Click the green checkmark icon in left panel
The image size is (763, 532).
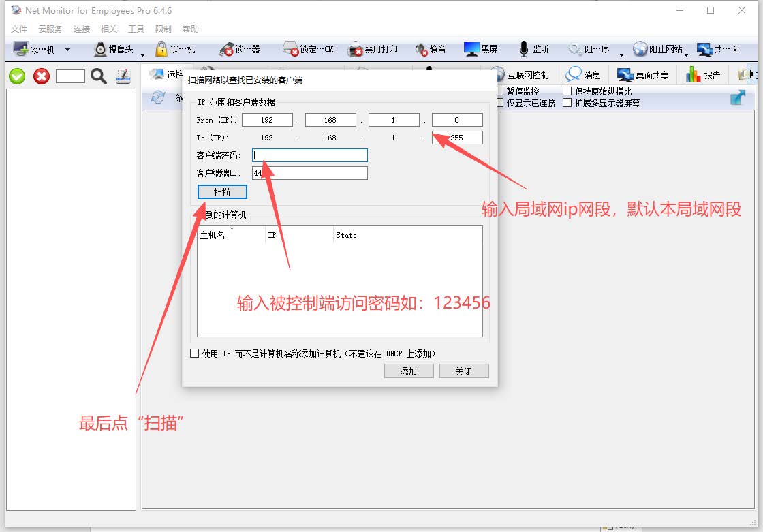pyautogui.click(x=17, y=76)
